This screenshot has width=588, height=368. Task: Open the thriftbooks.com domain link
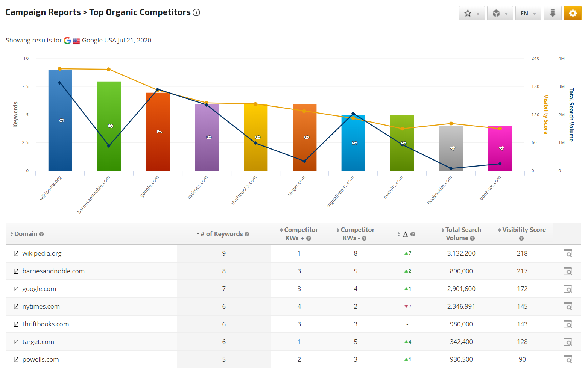46,324
